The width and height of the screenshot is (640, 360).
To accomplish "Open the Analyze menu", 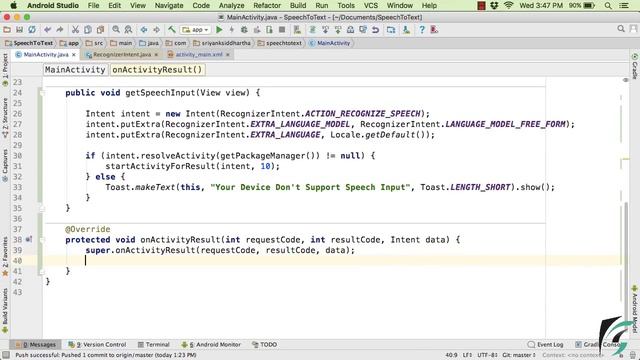I will [231, 6].
